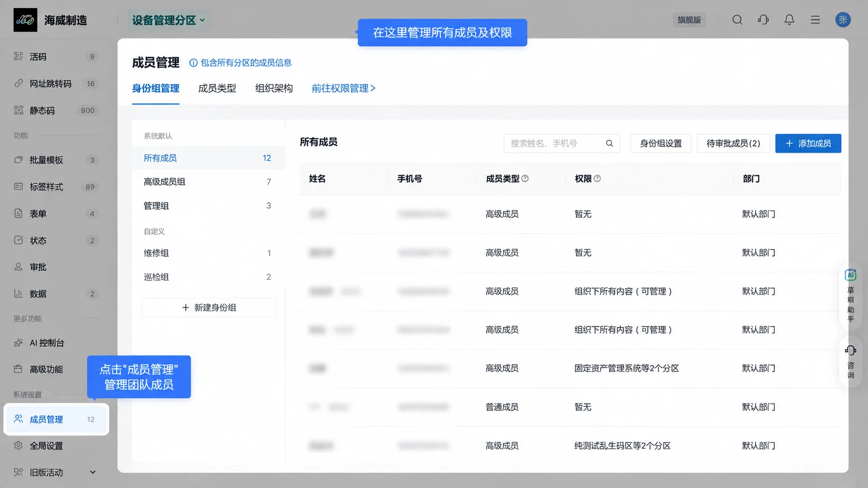The width and height of the screenshot is (868, 488).
Task: Select the 维修组 group
Action: coord(209,253)
